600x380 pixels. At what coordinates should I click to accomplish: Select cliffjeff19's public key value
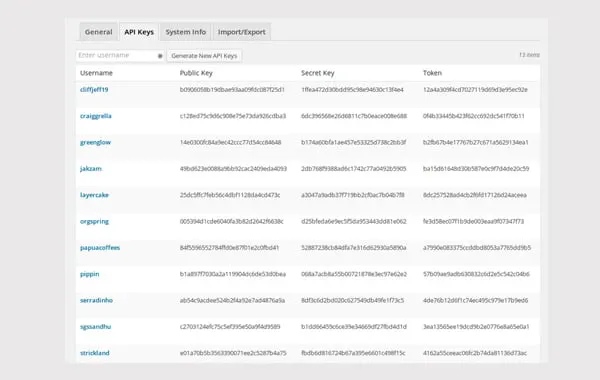pyautogui.click(x=232, y=90)
